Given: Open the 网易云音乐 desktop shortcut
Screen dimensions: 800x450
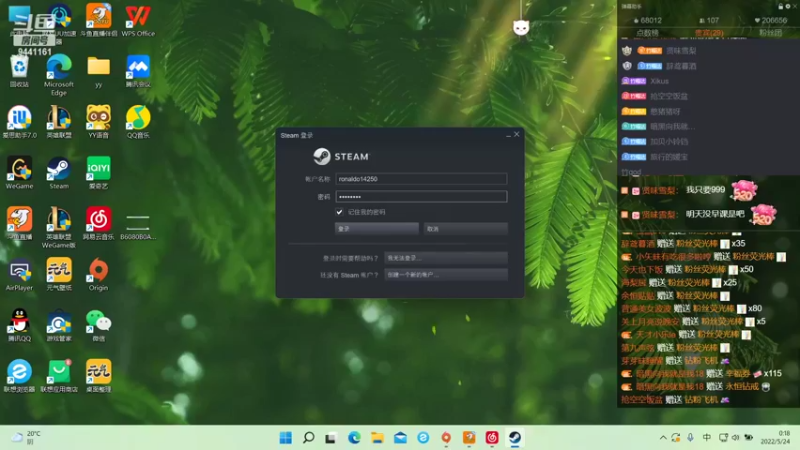Looking at the screenshot, I should point(98,223).
